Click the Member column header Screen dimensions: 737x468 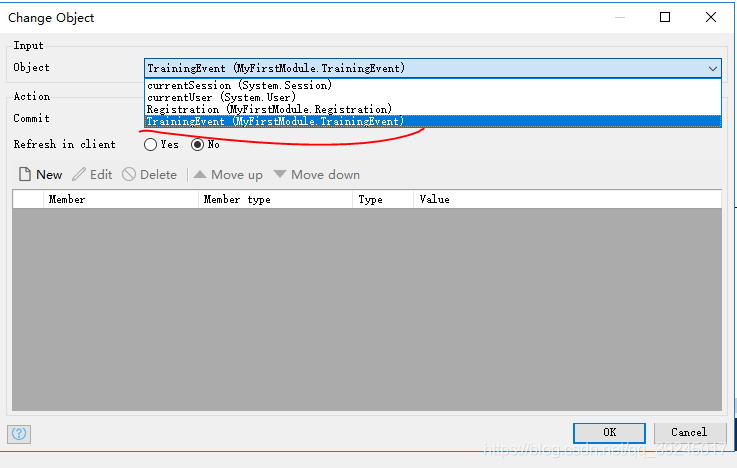click(x=67, y=200)
